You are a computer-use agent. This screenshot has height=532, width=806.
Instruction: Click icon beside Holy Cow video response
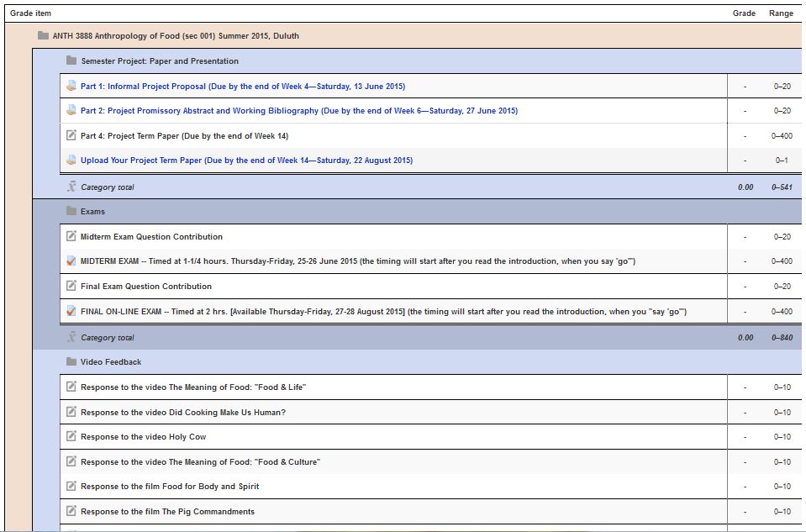[71, 436]
